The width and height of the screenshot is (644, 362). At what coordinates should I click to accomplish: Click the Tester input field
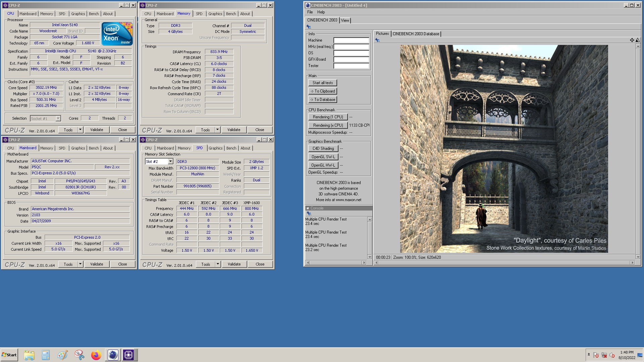[x=351, y=66]
